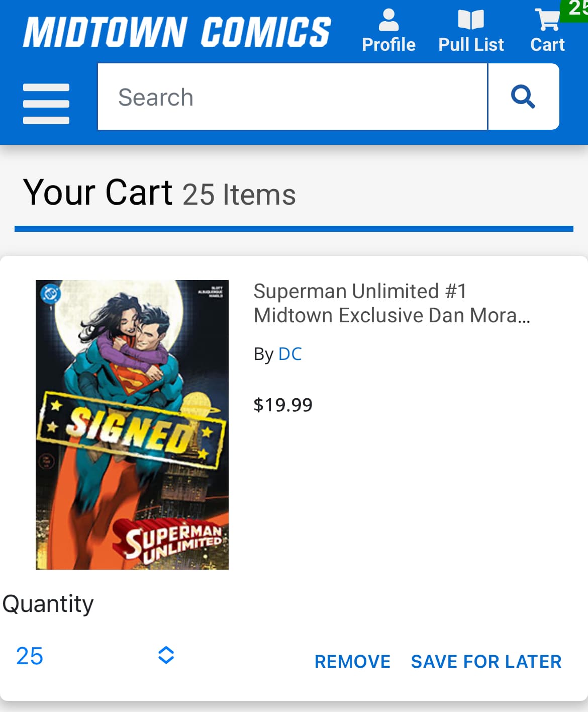The width and height of the screenshot is (588, 712).
Task: Click the Profile person icon
Action: pos(388,20)
